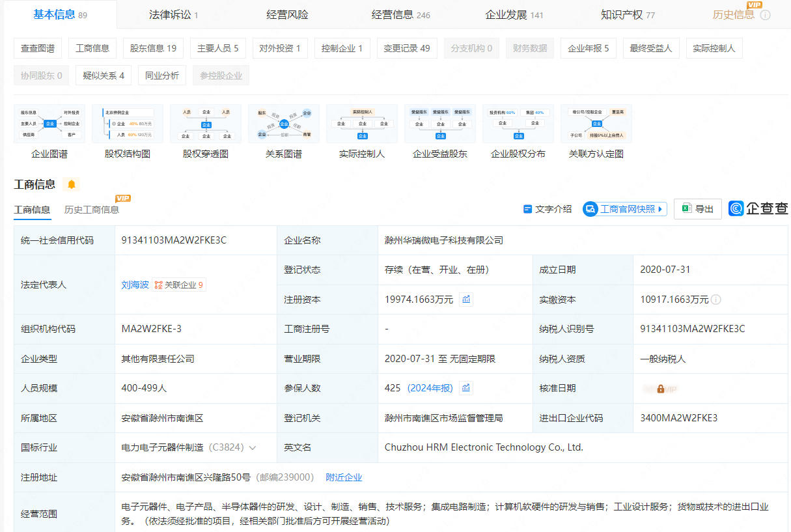Expand the 电力电子元器件制造 industry dropdown

pyautogui.click(x=253, y=448)
